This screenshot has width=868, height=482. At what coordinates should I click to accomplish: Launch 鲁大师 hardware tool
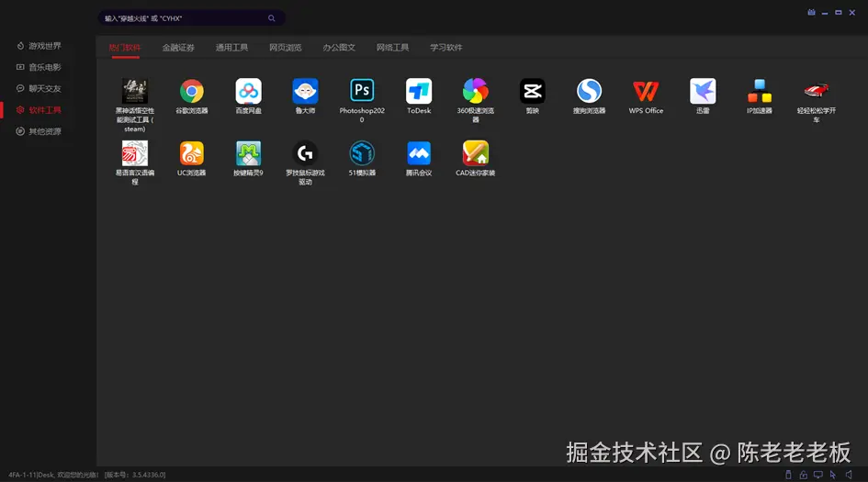pos(305,91)
